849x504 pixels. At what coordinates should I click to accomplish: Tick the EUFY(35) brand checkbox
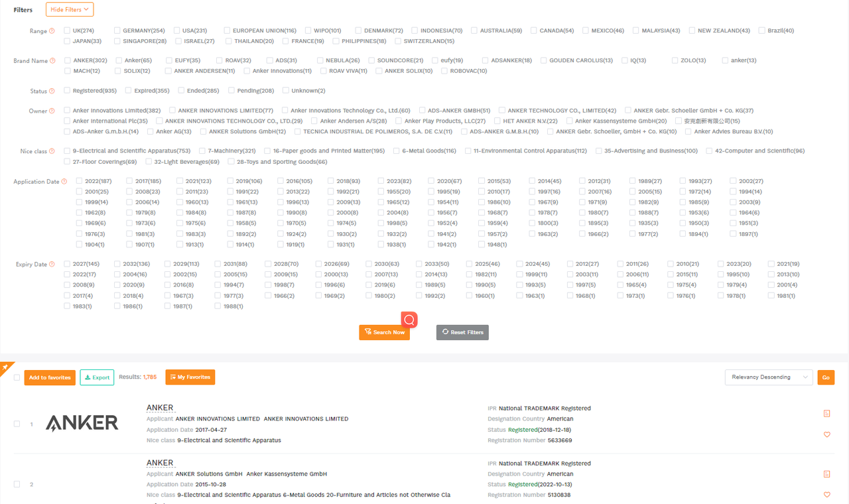170,60
